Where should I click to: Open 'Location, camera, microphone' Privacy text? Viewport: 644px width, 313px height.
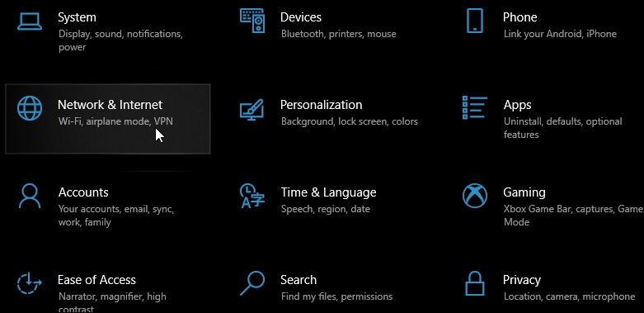tap(569, 296)
